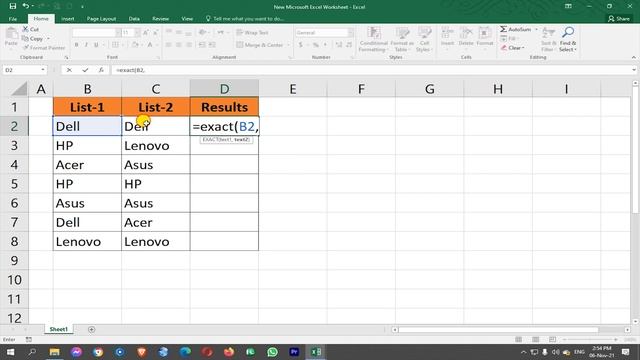Cancel the formula with the X button
Screen dimensions: 640x360
[69, 70]
